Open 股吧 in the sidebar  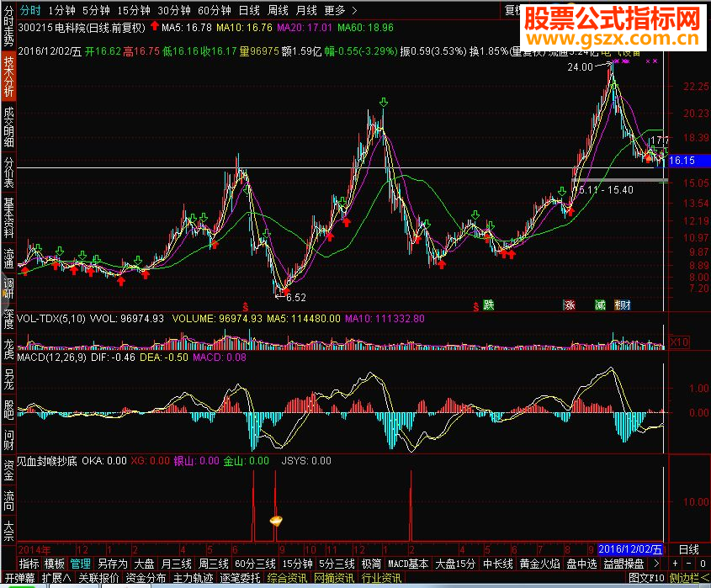pyautogui.click(x=8, y=410)
